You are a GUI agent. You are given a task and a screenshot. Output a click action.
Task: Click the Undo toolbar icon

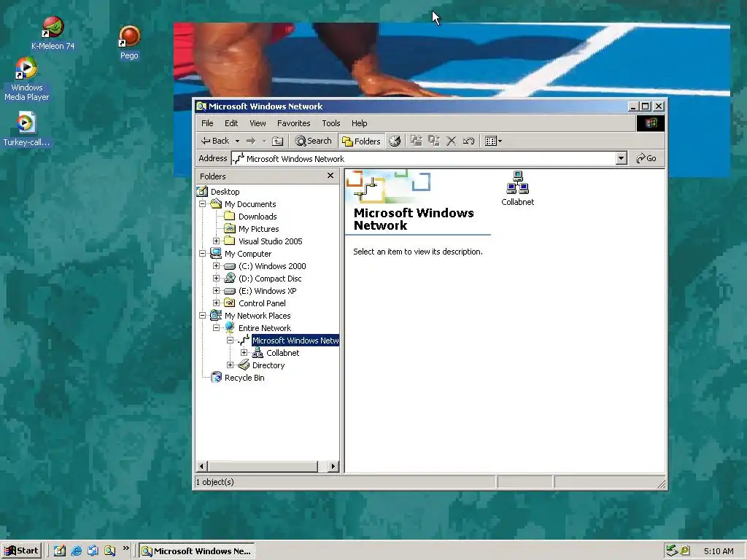468,141
